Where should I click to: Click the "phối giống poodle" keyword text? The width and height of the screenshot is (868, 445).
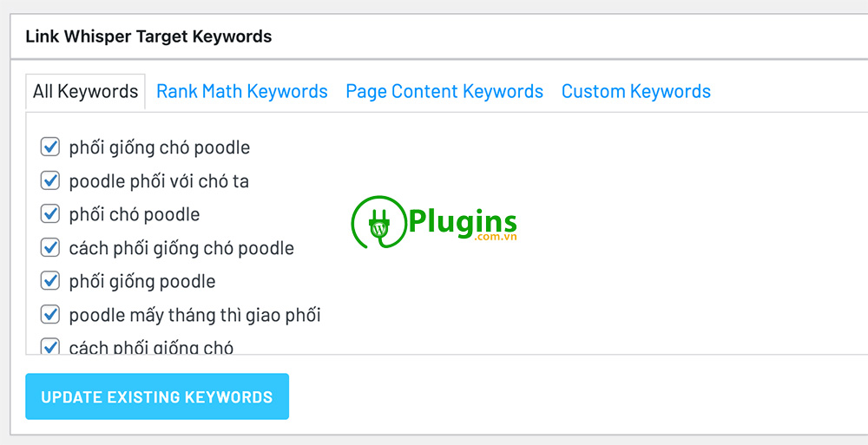click(142, 282)
